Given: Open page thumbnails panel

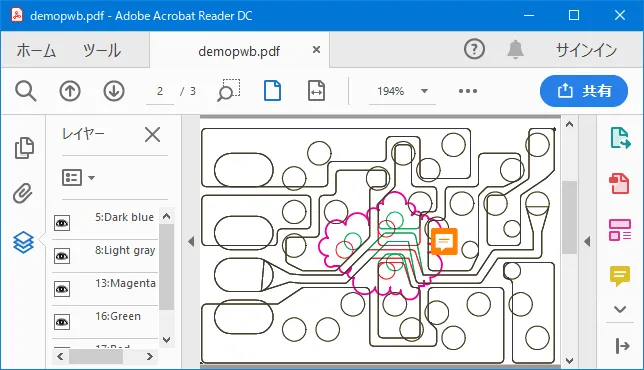Looking at the screenshot, I should 24,148.
